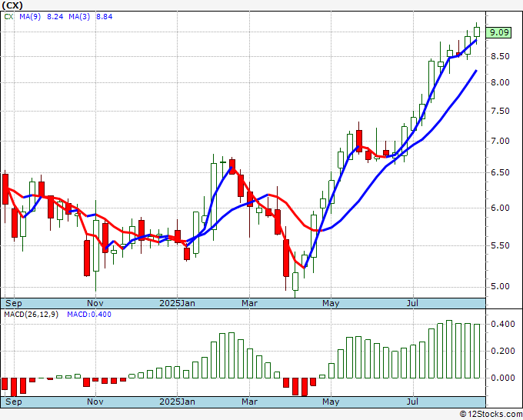Screen dimensions: 523x420
Task: Click the CX legend label in chart
Action: pyautogui.click(x=8, y=17)
